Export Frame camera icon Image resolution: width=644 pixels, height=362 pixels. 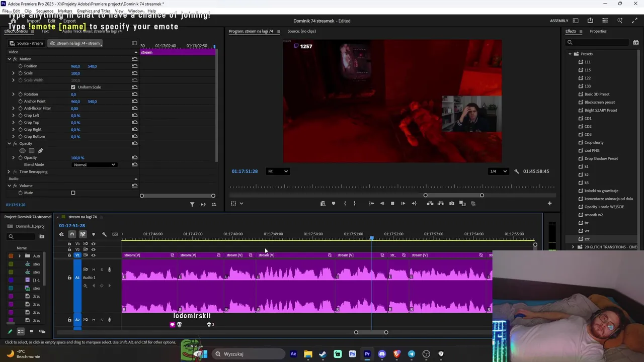pos(452,204)
